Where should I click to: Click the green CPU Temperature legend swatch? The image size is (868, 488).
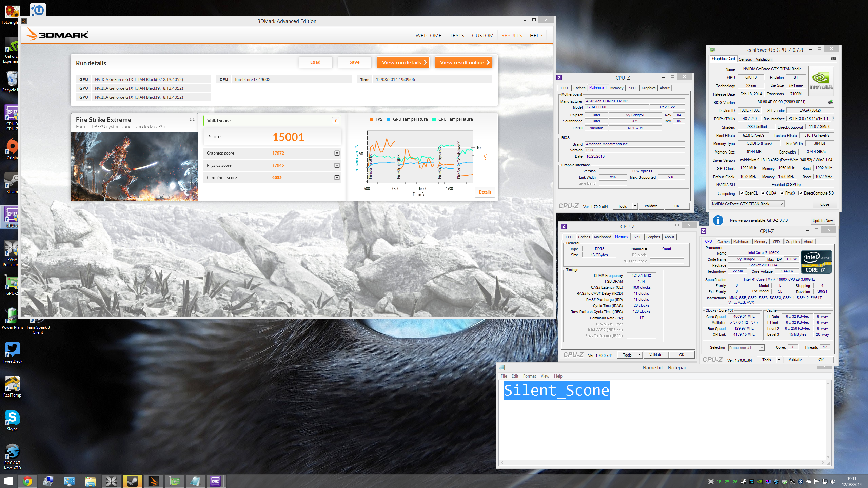pyautogui.click(x=434, y=119)
